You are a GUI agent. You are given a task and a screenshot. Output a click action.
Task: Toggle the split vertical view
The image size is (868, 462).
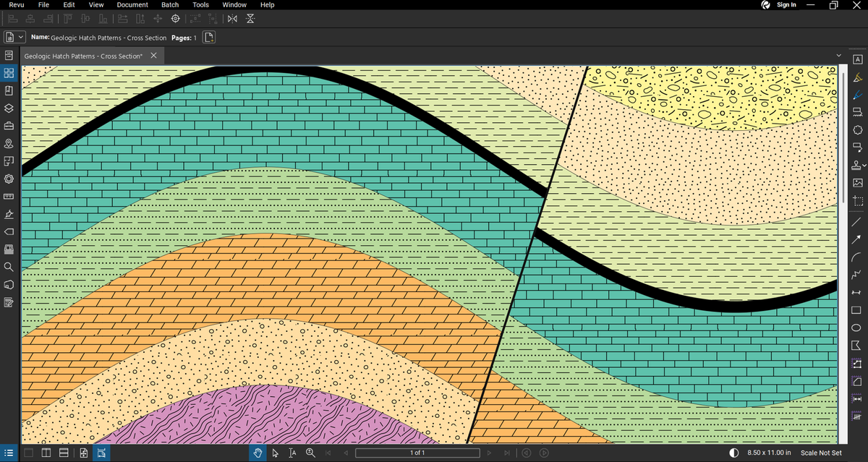(x=46, y=453)
